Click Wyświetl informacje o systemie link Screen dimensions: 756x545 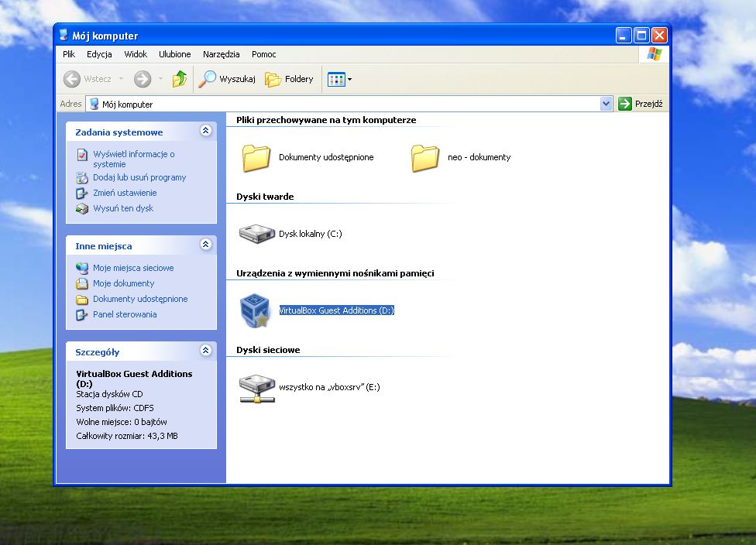[134, 159]
